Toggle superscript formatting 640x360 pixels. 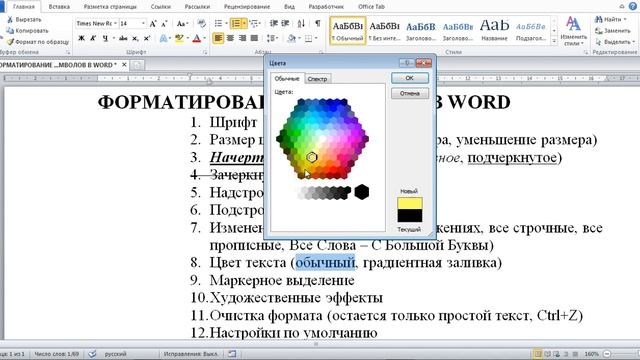(x=147, y=38)
